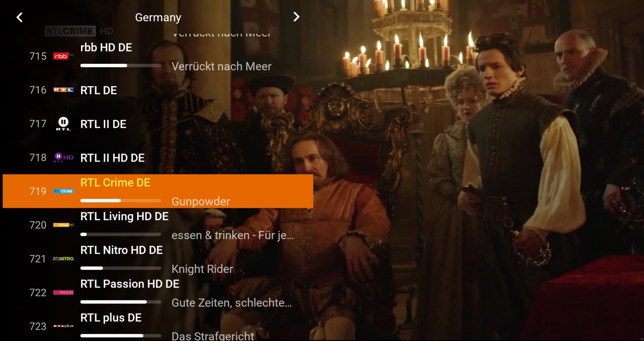Click the RTL Living HD logo
The height and width of the screenshot is (341, 644).
(x=63, y=225)
